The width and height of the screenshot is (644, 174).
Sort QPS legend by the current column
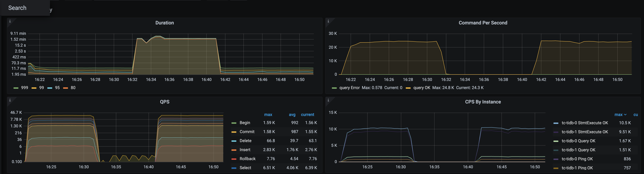pyautogui.click(x=307, y=115)
